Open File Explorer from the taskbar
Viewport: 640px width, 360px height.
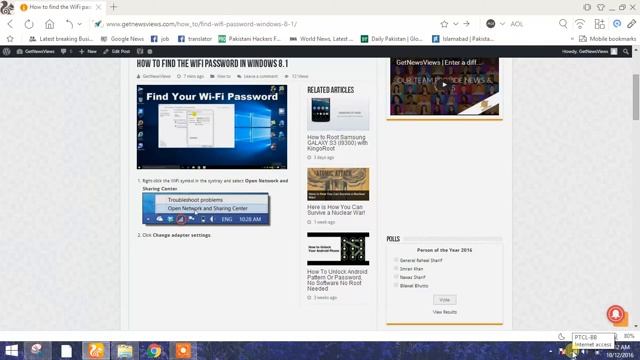(x=125, y=351)
